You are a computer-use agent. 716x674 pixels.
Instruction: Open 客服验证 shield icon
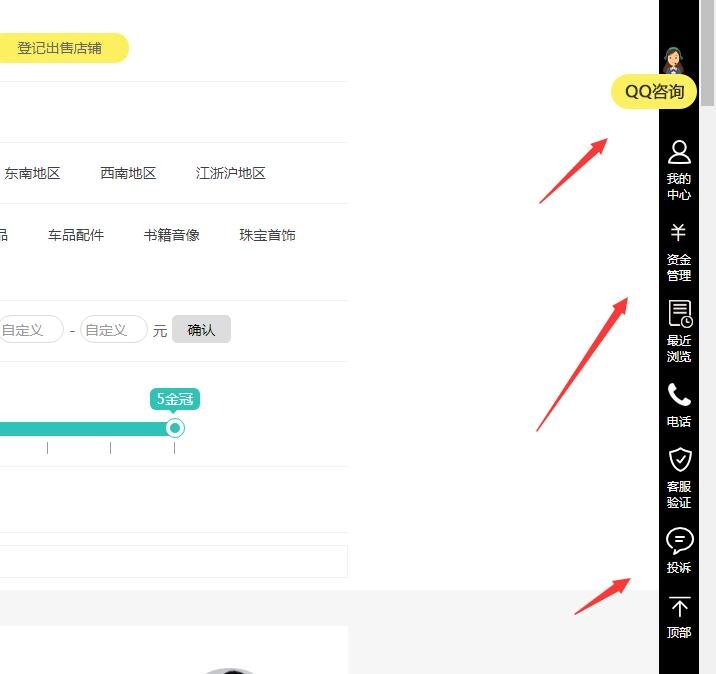click(680, 459)
